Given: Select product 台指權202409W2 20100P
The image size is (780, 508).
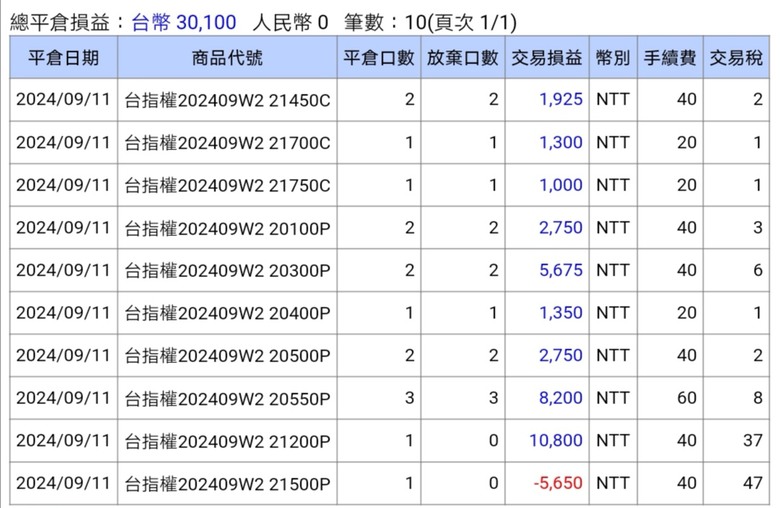Looking at the screenshot, I should pyautogui.click(x=227, y=228).
